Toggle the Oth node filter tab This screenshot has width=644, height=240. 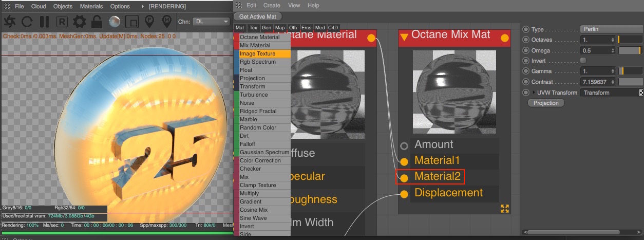tap(293, 28)
